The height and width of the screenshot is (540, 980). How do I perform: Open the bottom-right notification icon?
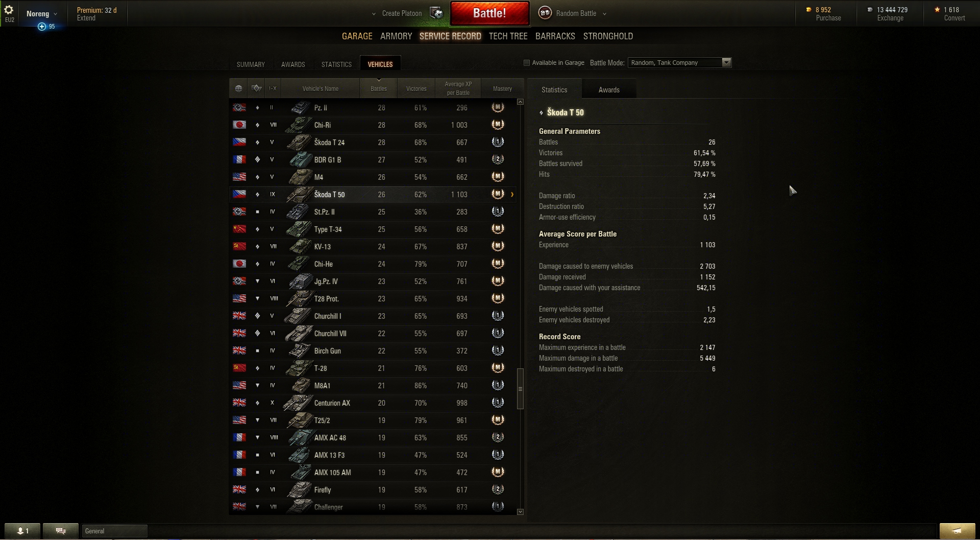(957, 531)
